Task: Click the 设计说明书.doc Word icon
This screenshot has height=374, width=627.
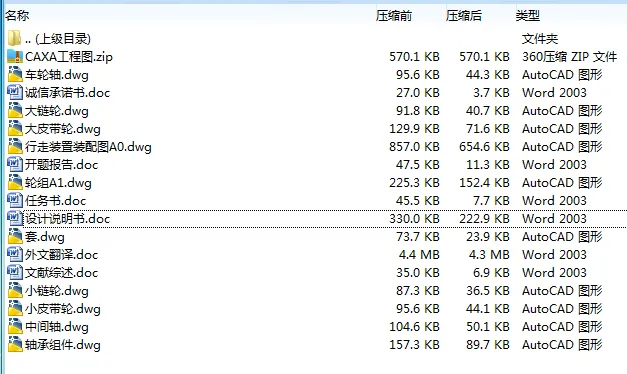Action: coord(15,218)
